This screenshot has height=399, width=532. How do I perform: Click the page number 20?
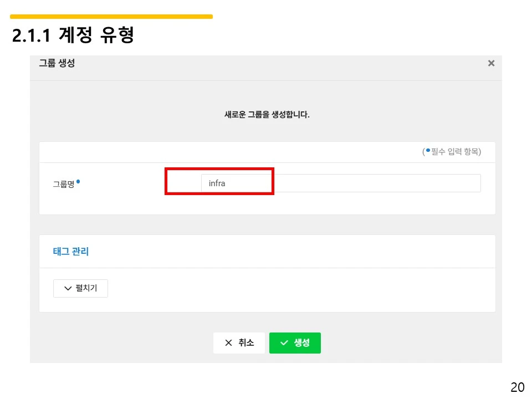pyautogui.click(x=518, y=387)
